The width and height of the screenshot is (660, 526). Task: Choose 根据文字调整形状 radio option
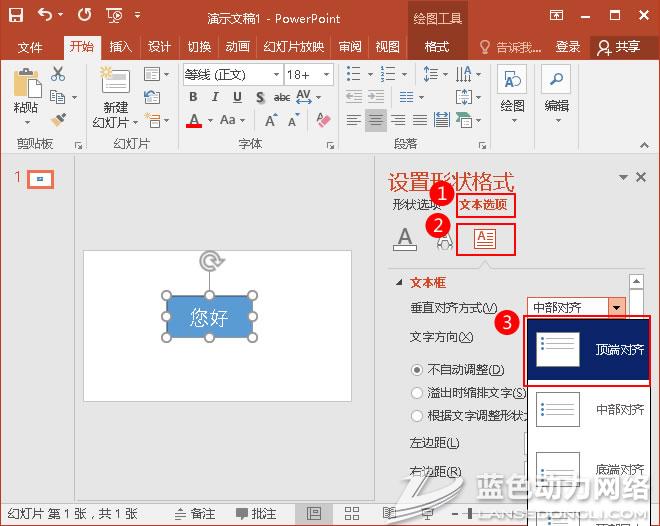[x=418, y=416]
